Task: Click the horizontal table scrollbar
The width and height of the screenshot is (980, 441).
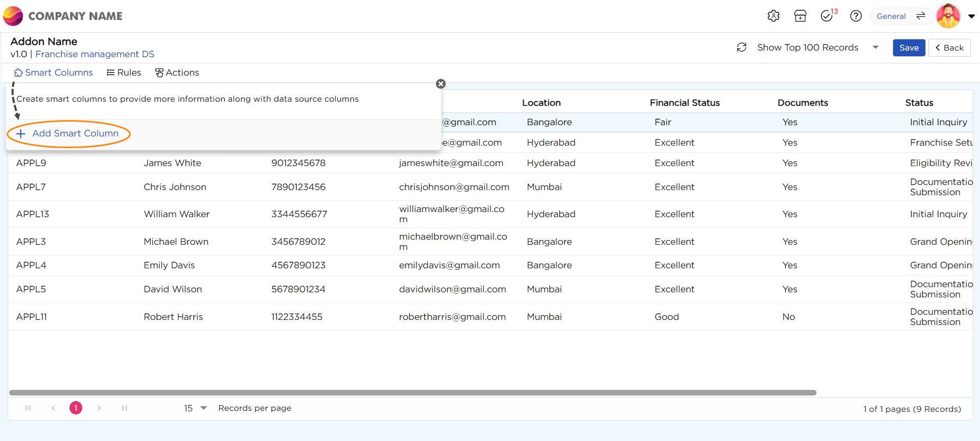Action: tap(412, 392)
